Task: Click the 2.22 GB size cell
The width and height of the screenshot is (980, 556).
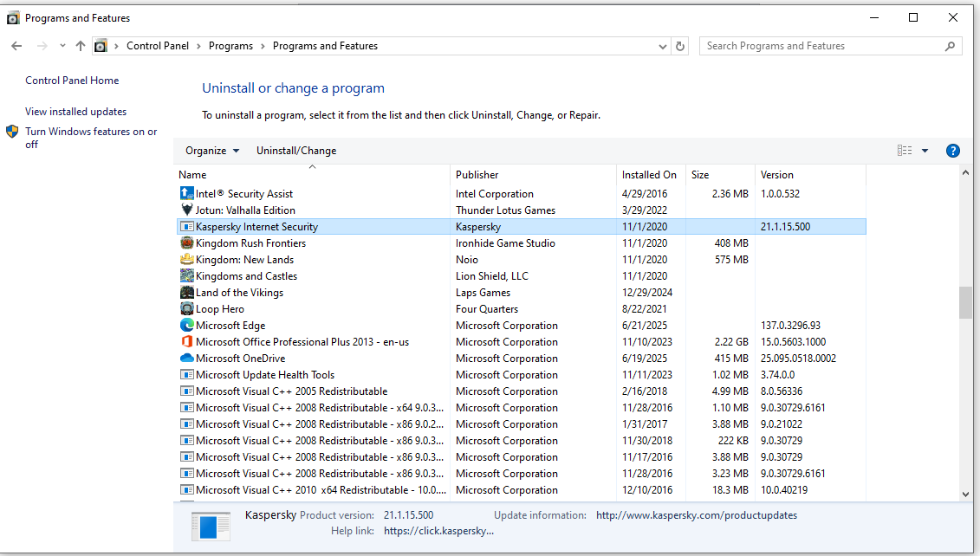Action: 731,342
